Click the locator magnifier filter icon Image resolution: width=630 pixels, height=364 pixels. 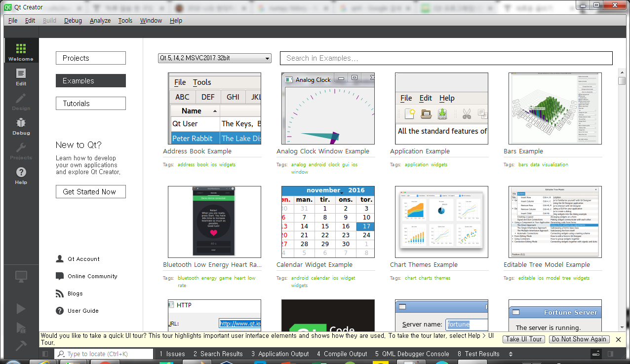[61, 354]
